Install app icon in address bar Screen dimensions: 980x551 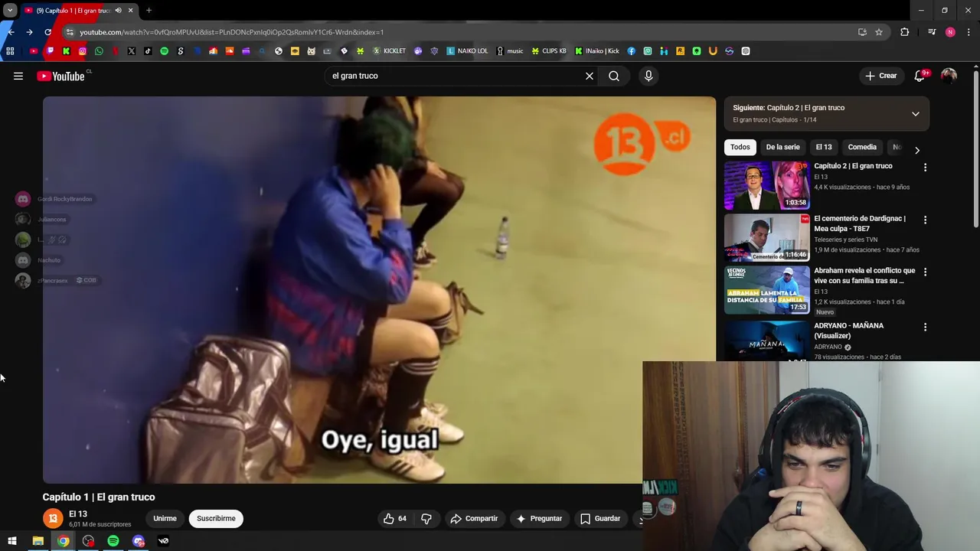click(862, 32)
